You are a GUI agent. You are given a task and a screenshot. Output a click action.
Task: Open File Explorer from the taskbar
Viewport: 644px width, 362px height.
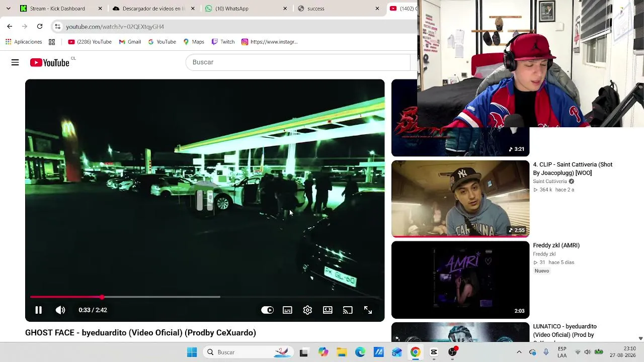coord(342,352)
